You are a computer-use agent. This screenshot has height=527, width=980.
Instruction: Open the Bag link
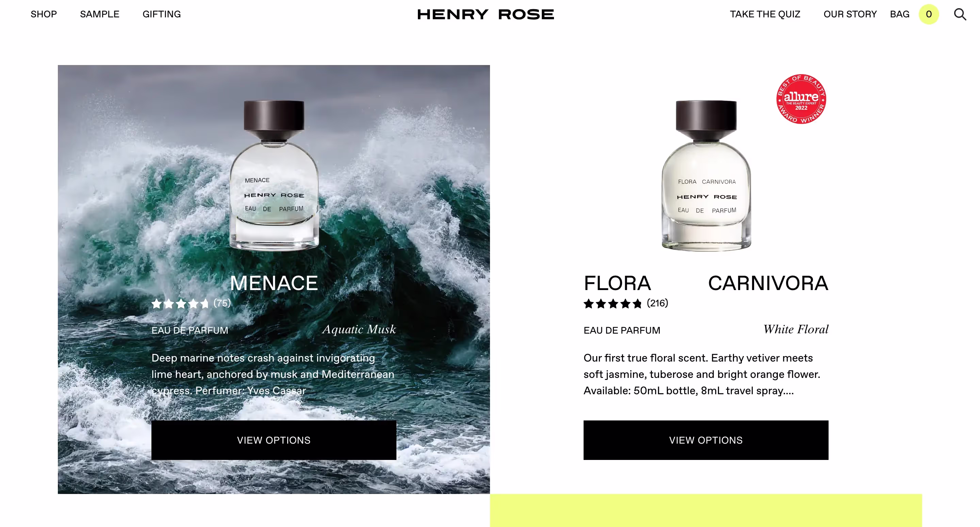899,14
